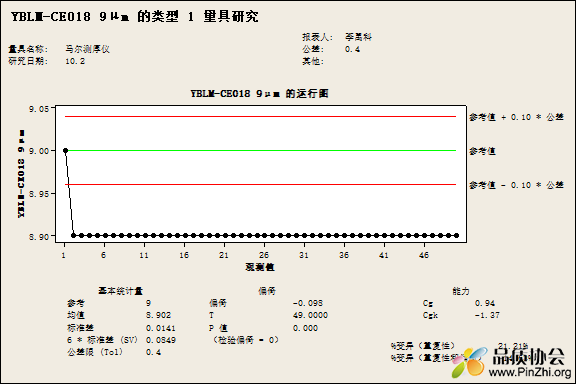Click the '8.95' y-axis tick label
Image resolution: width=576 pixels, height=384 pixels.
[39, 194]
